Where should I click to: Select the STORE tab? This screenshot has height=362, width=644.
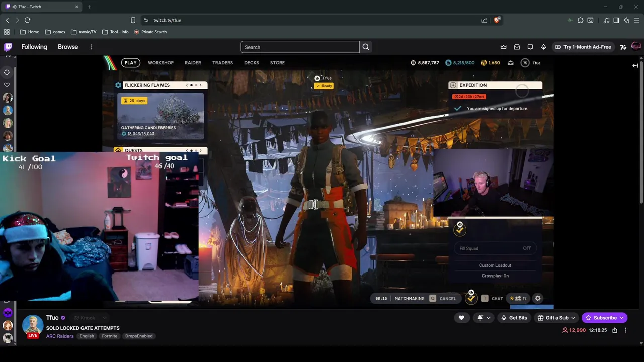tap(277, 63)
